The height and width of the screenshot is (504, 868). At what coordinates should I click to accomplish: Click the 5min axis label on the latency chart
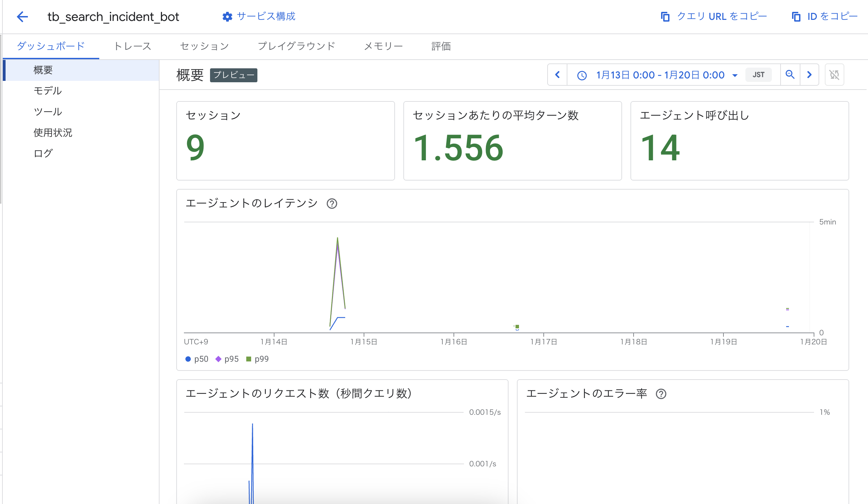(828, 222)
